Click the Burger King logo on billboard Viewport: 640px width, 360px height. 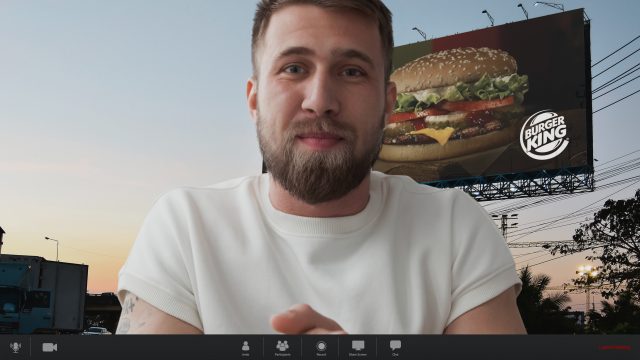pos(544,135)
